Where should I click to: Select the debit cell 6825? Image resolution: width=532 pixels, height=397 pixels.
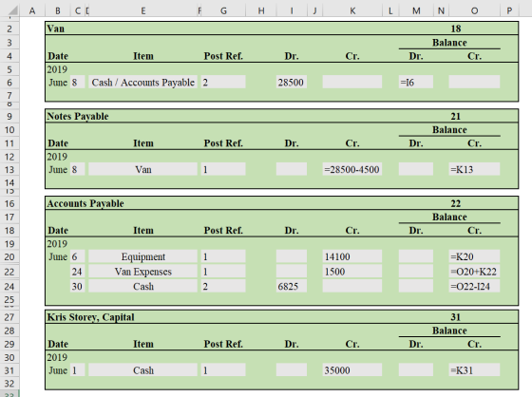[292, 287]
